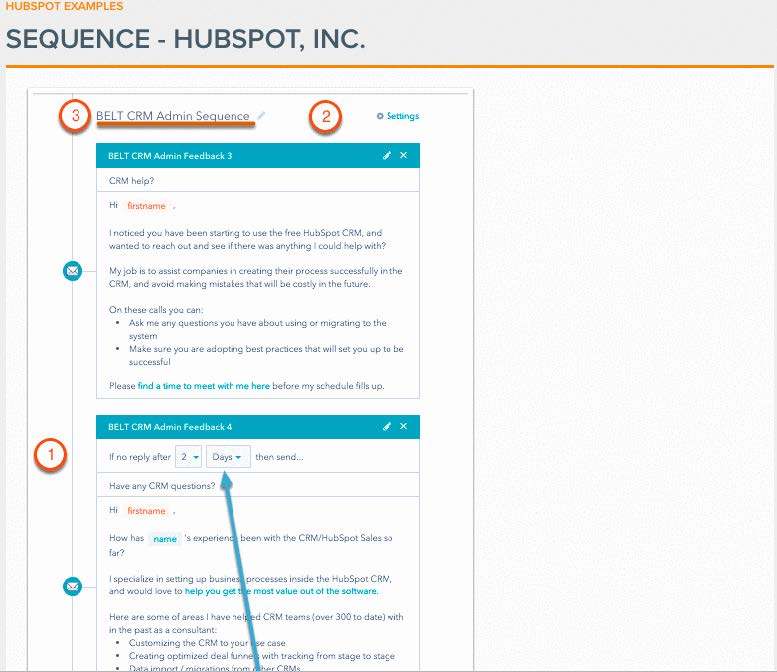Remove the BELT CRM Admin Feedback 3 step
This screenshot has width=777, height=672.
404,156
